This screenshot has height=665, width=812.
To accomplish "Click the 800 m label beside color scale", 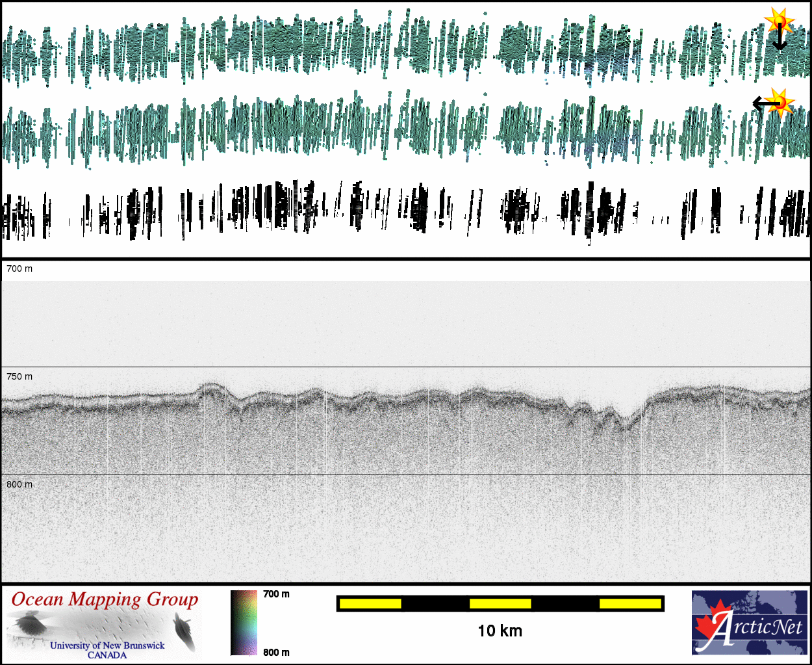I will tap(276, 652).
